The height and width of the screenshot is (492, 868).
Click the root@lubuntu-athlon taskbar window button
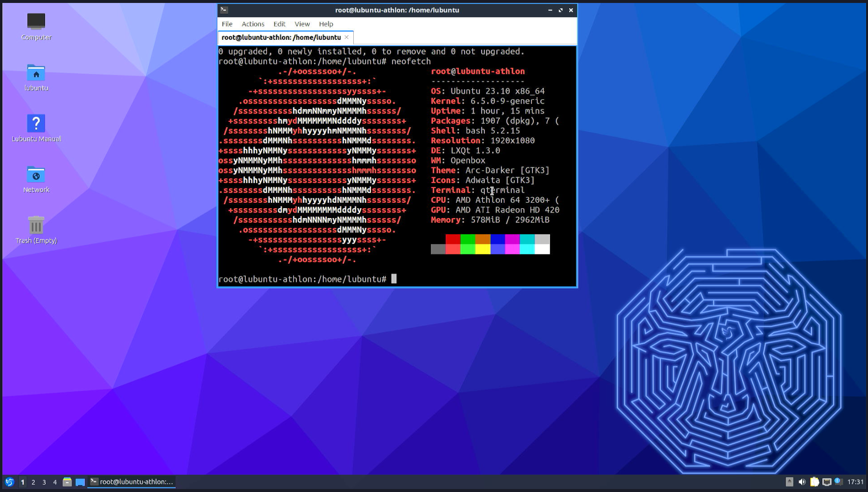132,482
